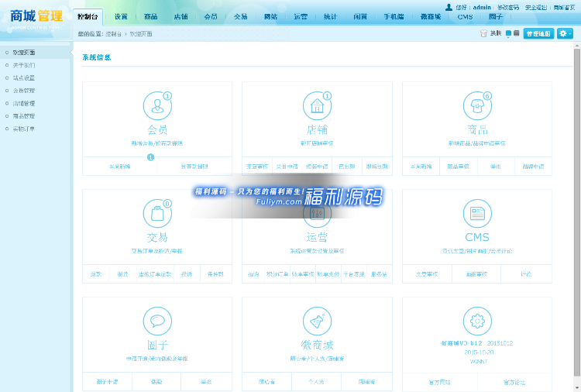Image resolution: width=581 pixels, height=392 pixels.
Task: Open the 交易 top navigation menu
Action: click(x=241, y=17)
